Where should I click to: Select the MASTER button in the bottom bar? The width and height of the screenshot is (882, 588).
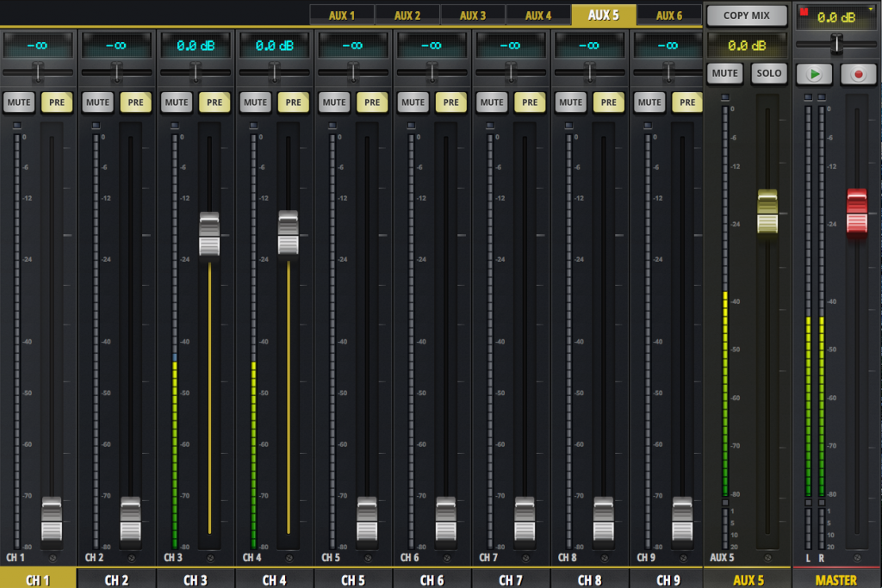tap(836, 579)
